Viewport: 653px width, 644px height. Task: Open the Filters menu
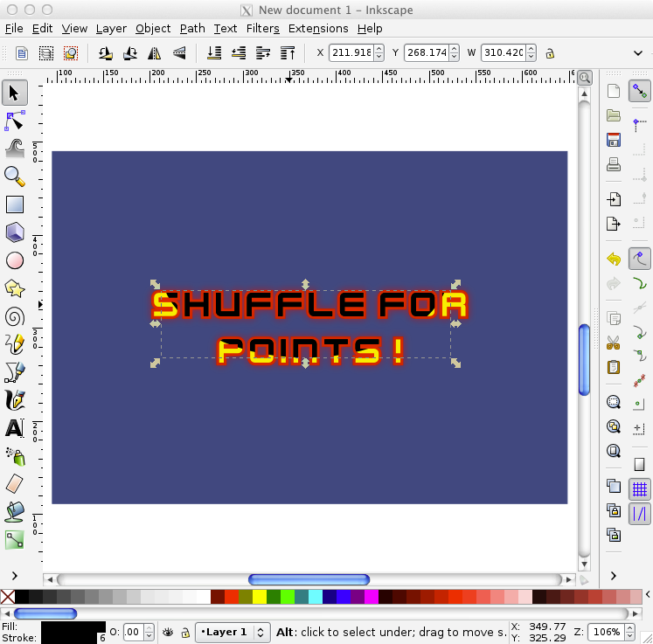coord(262,28)
